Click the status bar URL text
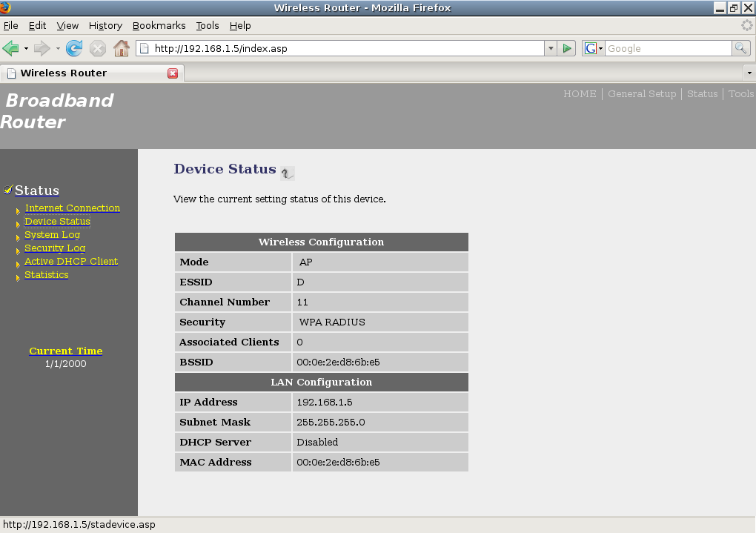Image resolution: width=756 pixels, height=533 pixels. (x=79, y=525)
